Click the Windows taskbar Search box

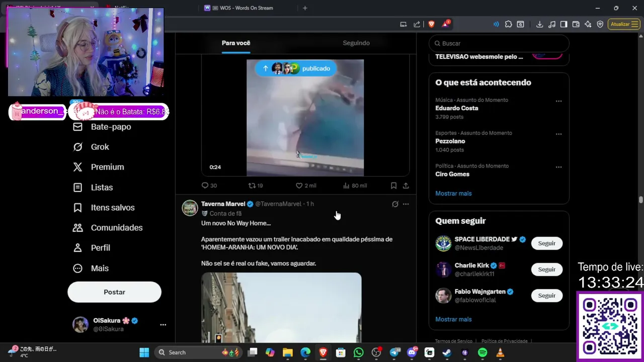coord(198,352)
